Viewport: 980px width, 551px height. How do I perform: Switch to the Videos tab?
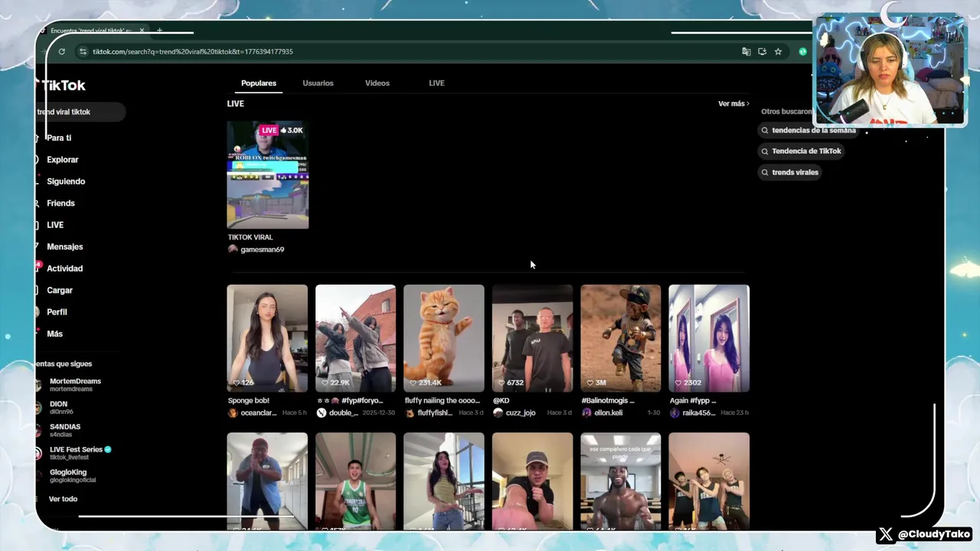click(377, 83)
